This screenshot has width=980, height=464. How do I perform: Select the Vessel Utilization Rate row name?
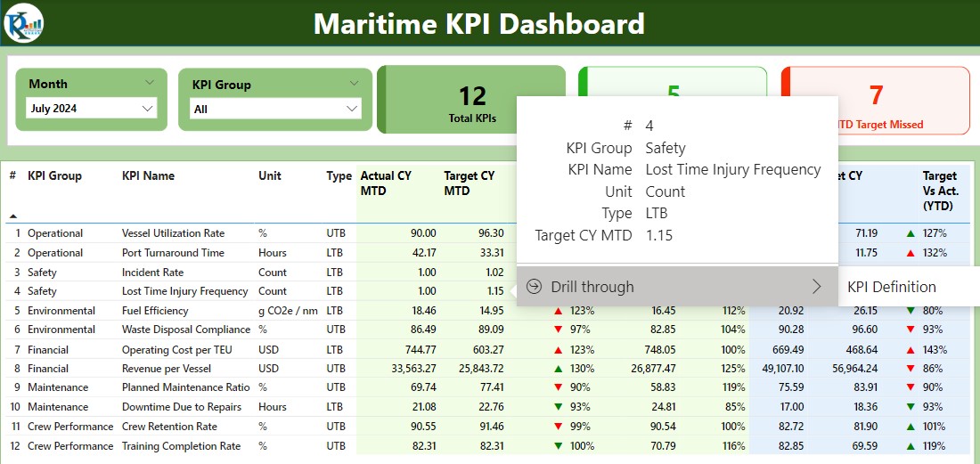173,233
